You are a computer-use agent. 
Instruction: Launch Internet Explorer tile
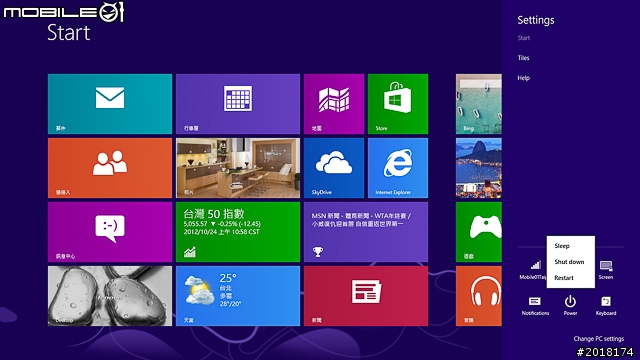tap(398, 168)
